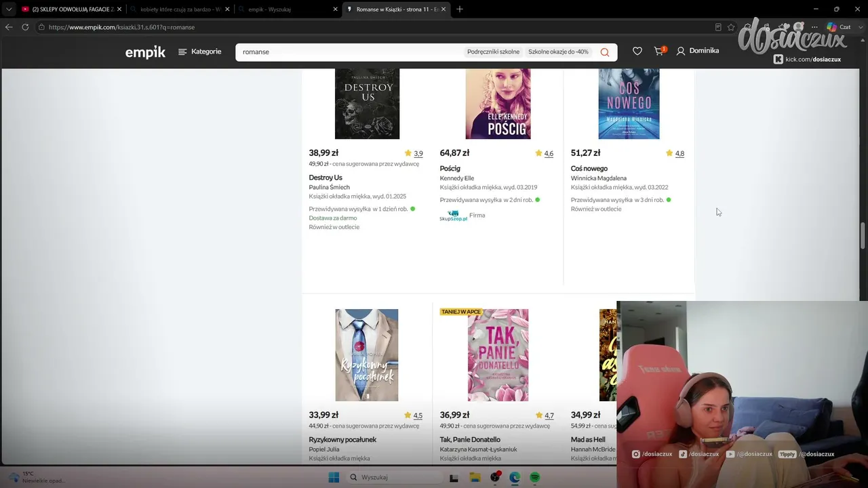Viewport: 868px width, 488px height.
Task: Open the Windows Start menu
Action: pyautogui.click(x=334, y=478)
